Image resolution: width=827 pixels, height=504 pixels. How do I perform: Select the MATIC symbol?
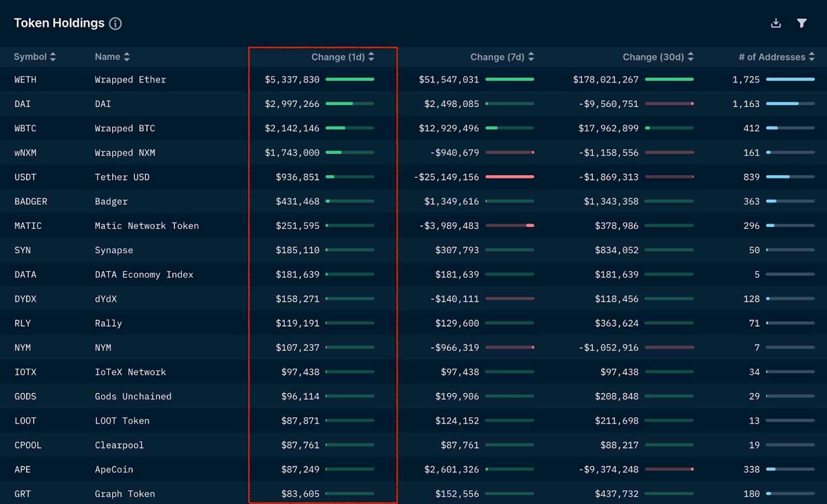coord(28,225)
